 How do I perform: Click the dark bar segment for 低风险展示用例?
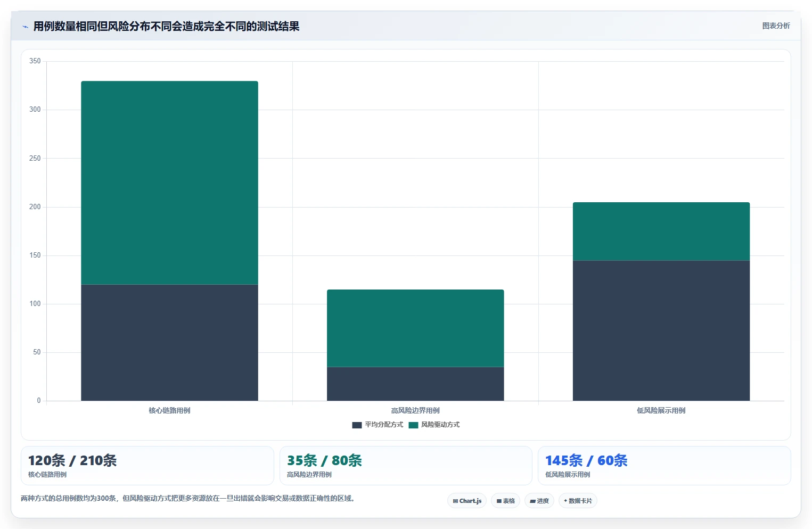coord(661,330)
